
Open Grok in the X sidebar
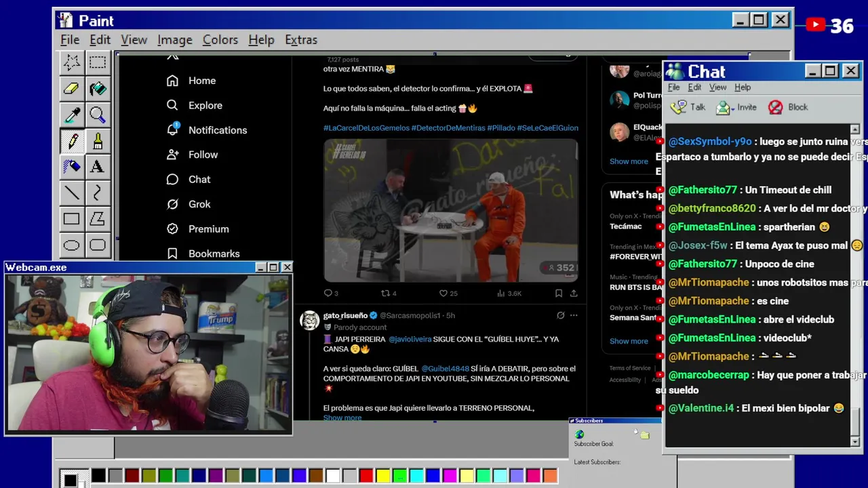[x=189, y=204]
